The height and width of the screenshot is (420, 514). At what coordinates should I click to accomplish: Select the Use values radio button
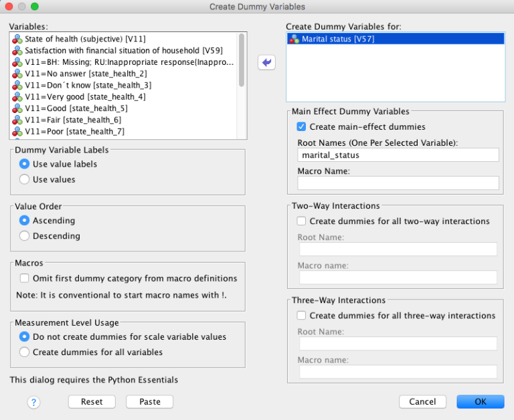pyautogui.click(x=25, y=179)
